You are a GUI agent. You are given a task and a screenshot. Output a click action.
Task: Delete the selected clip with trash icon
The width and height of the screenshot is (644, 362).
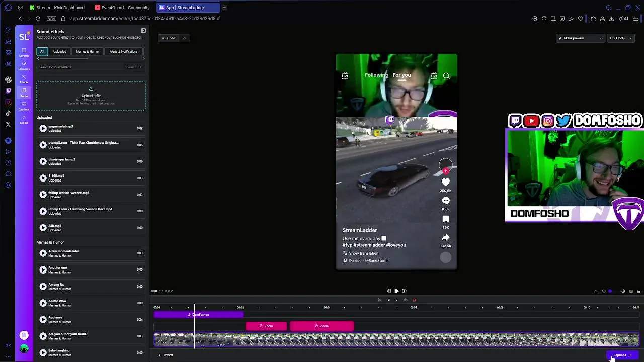tap(414, 300)
